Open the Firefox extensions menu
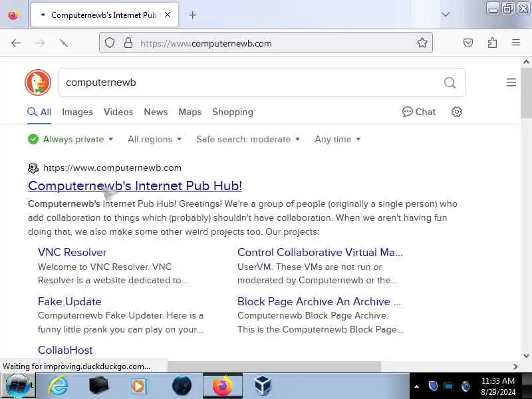Screen dimensions: 532x399 click(492, 43)
